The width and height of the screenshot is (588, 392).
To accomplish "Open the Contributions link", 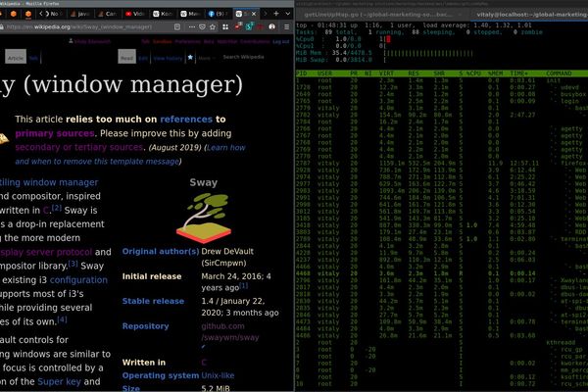I will coord(255,41).
